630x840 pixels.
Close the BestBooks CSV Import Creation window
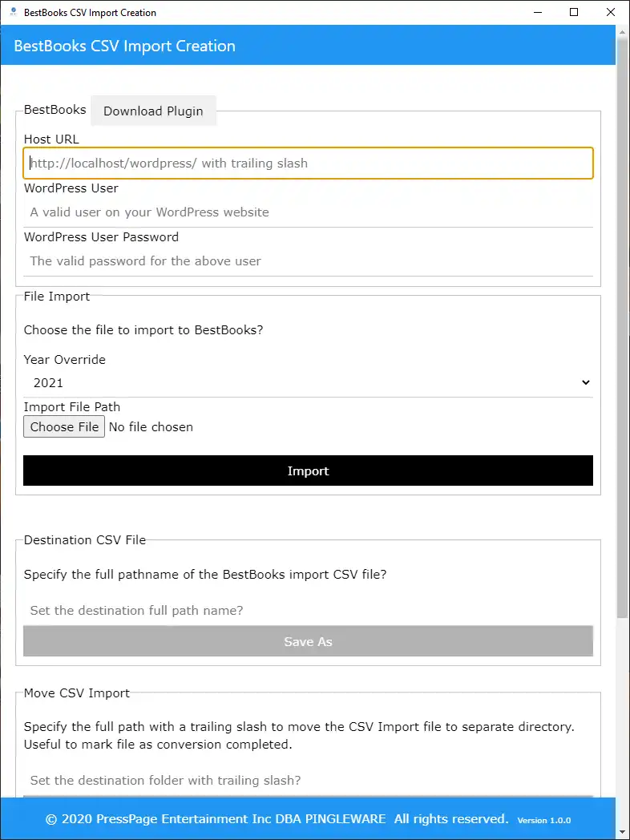611,12
